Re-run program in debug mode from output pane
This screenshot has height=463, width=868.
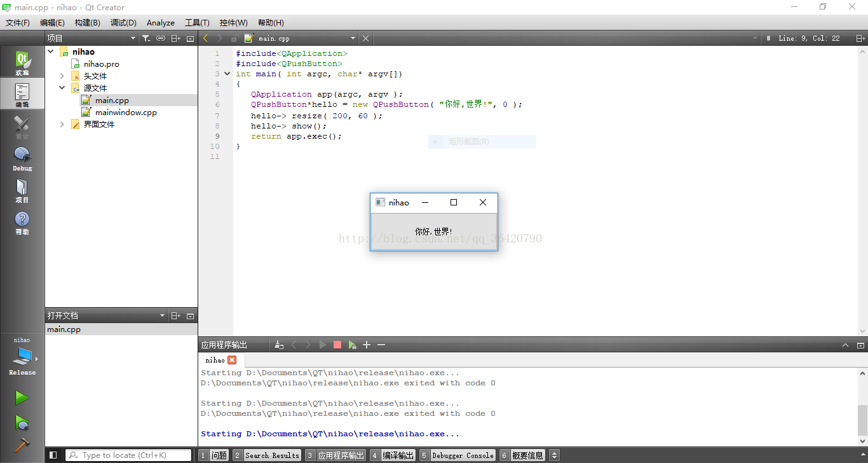point(352,345)
